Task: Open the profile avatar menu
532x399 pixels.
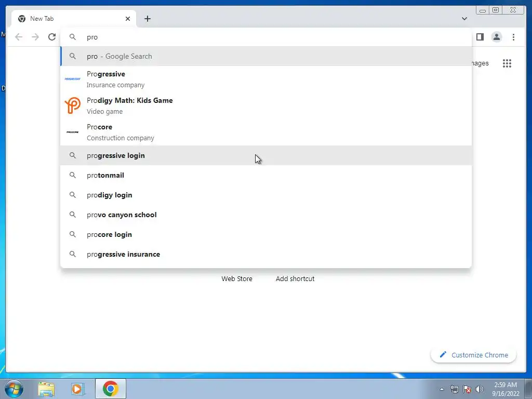Action: coord(496,37)
